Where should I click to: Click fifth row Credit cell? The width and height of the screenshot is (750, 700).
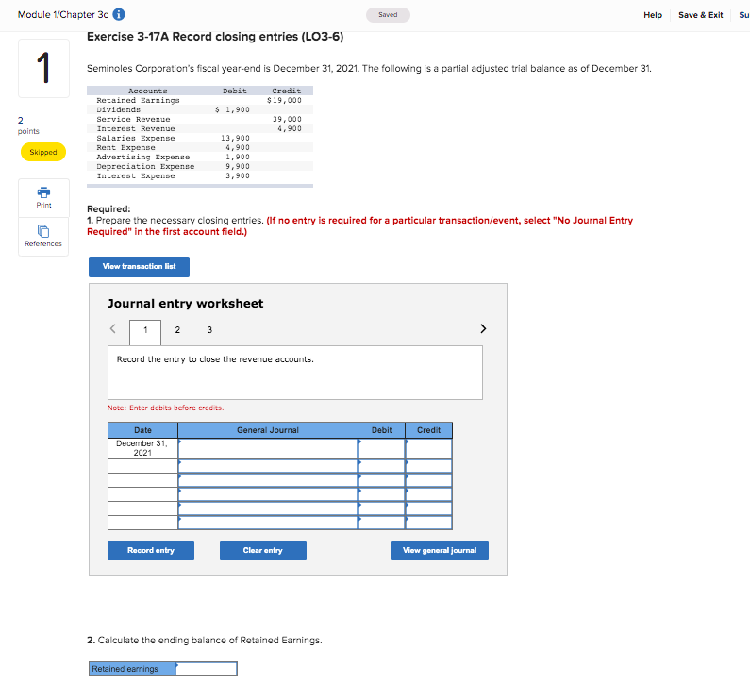pyautogui.click(x=428, y=508)
